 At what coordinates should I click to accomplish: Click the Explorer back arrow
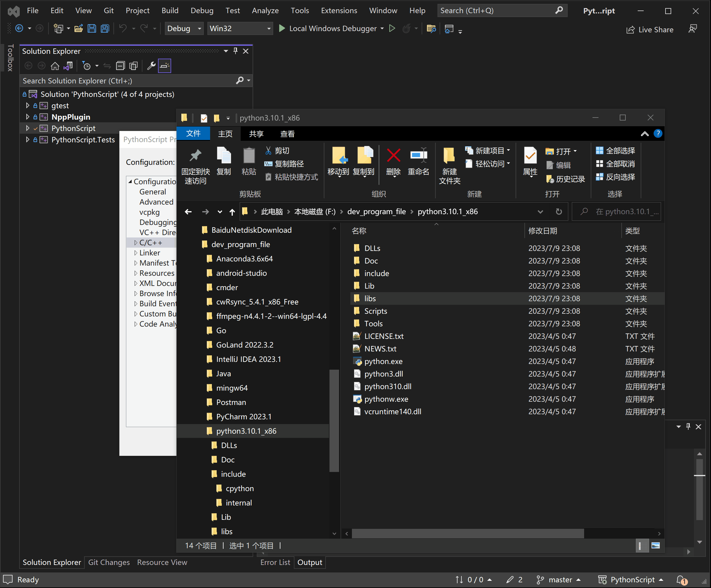[x=188, y=212]
